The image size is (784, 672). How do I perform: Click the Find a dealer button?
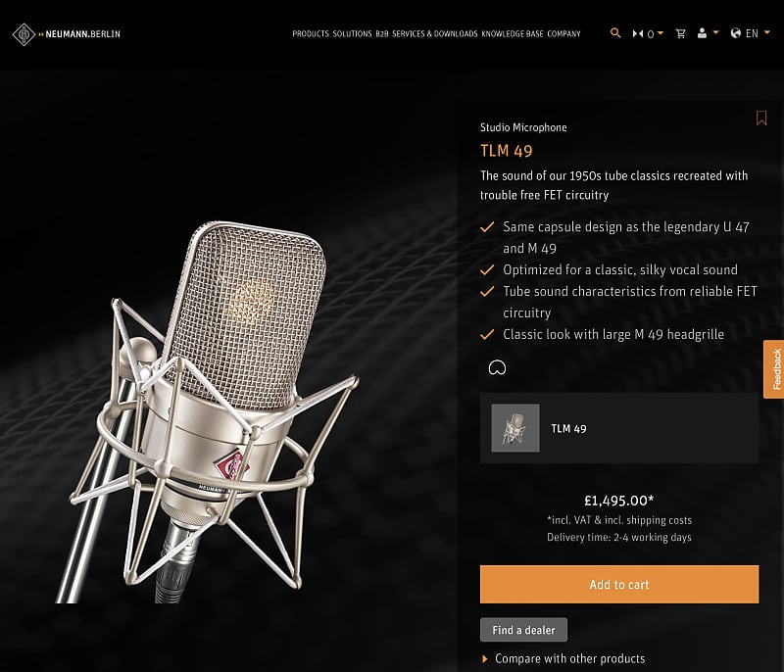pyautogui.click(x=523, y=629)
